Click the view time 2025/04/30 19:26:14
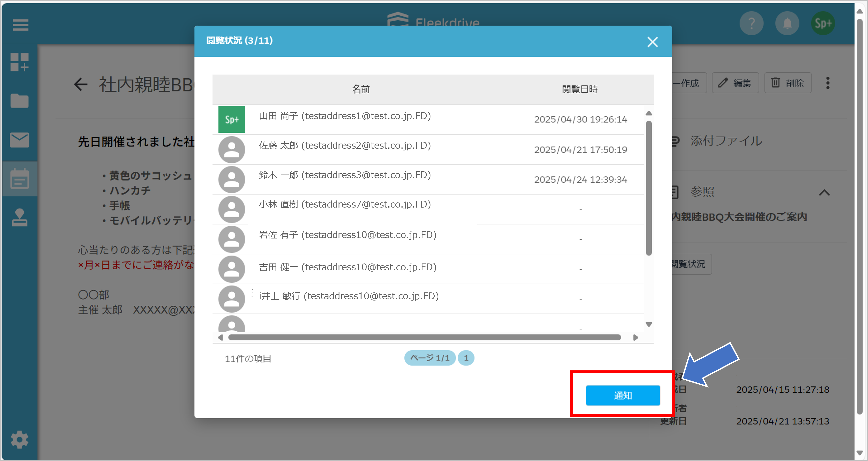Image resolution: width=868 pixels, height=461 pixels. (x=581, y=120)
